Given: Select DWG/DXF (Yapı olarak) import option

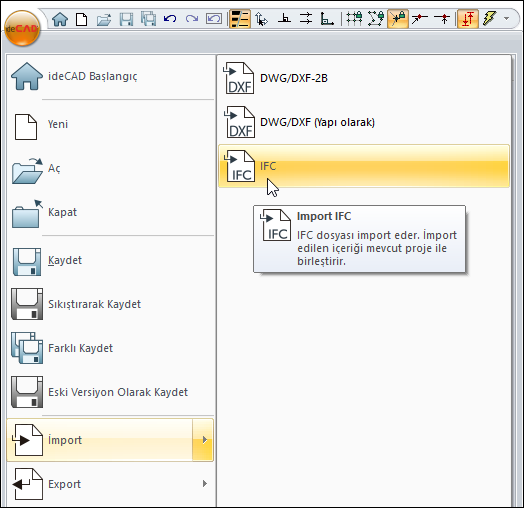Looking at the screenshot, I should pos(364,122).
